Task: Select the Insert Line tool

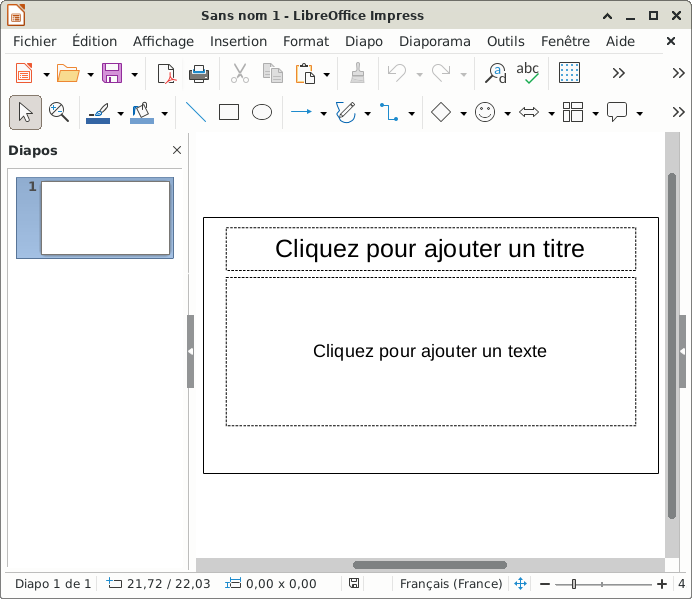Action: 196,112
